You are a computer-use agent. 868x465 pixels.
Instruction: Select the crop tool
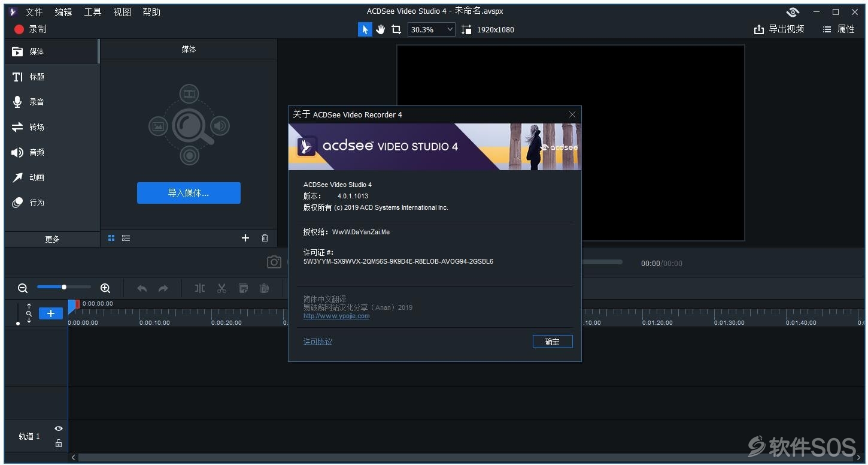coord(396,29)
